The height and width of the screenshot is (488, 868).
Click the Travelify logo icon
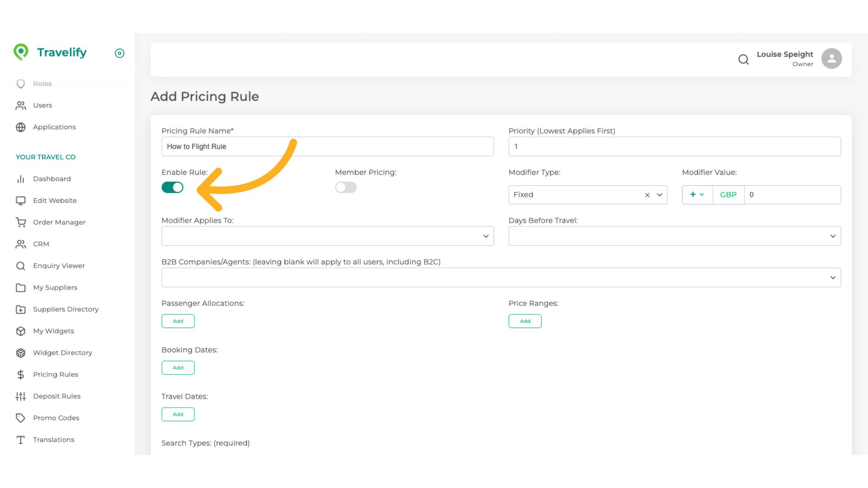pyautogui.click(x=21, y=52)
